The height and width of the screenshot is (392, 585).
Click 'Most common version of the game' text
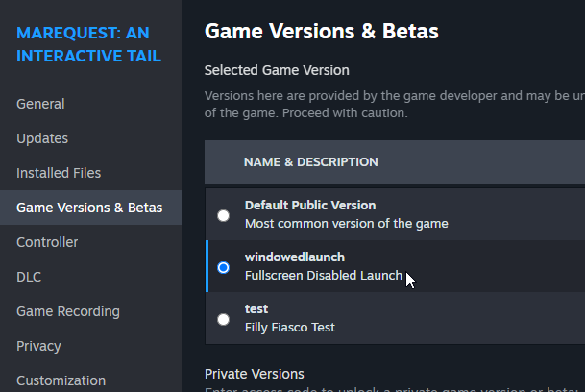346,224
